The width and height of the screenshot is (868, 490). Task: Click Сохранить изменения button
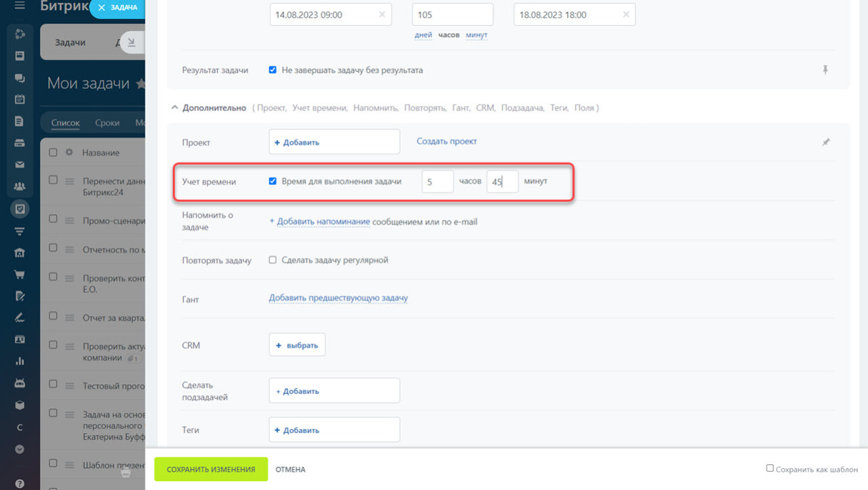[x=211, y=469]
